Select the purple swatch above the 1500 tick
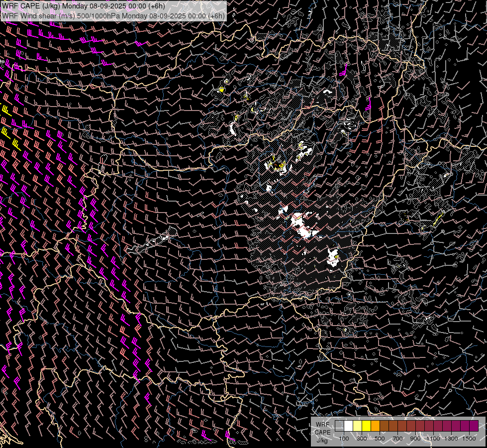Screen dimensions: 487x448 point(474,426)
